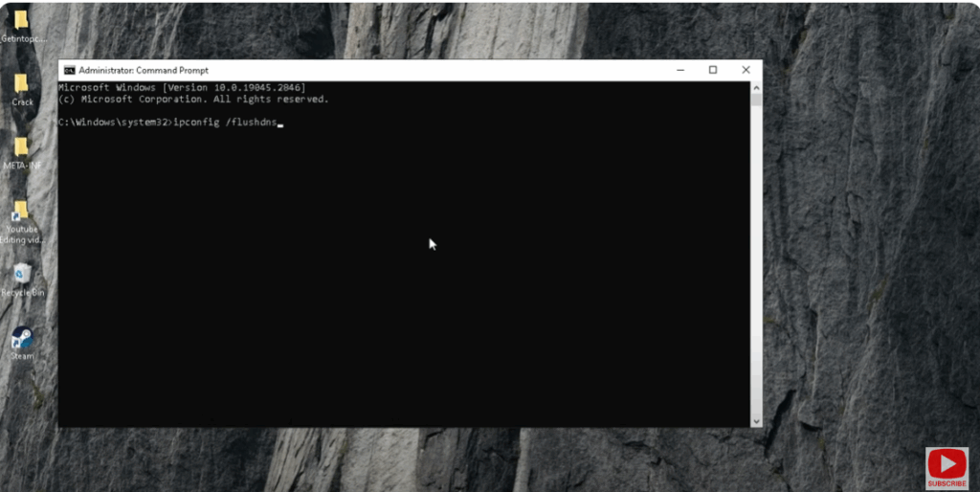Click the 'C:\Windows\system32>' prompt text
The width and height of the screenshot is (980, 492).
click(115, 123)
